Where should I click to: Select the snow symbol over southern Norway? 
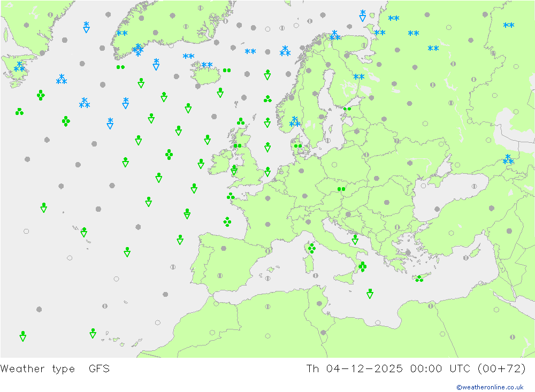(x=295, y=121)
